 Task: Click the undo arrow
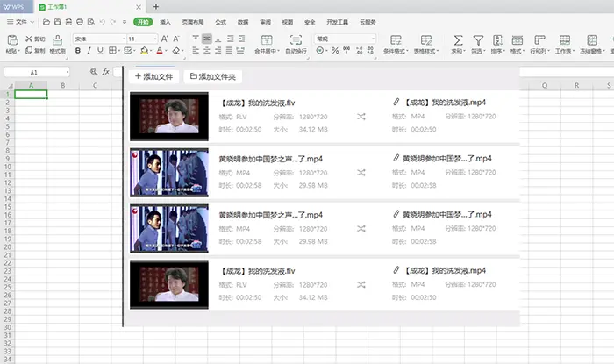click(x=103, y=22)
